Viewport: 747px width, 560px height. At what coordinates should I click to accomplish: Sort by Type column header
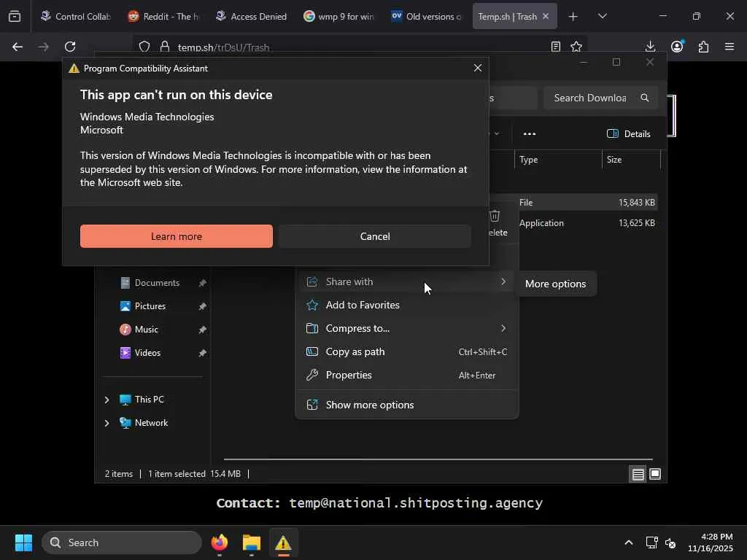(x=558, y=160)
